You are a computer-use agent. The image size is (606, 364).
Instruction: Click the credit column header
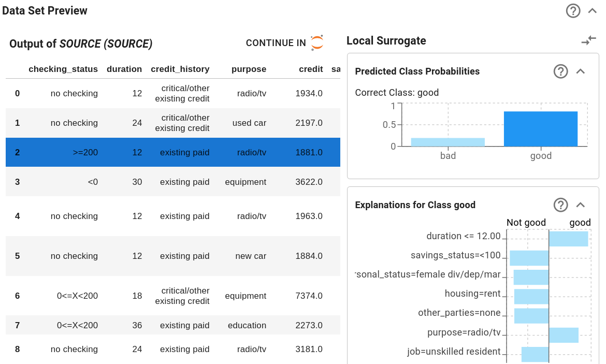(311, 69)
